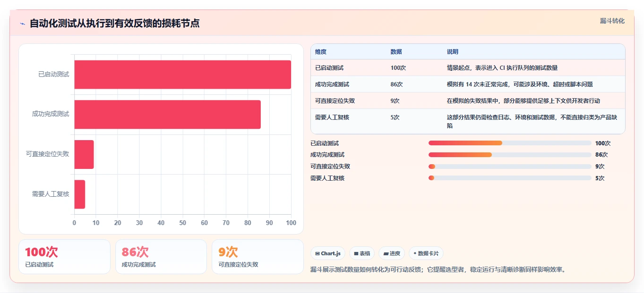
Task: Click the 9次 table cell
Action: tap(395, 100)
